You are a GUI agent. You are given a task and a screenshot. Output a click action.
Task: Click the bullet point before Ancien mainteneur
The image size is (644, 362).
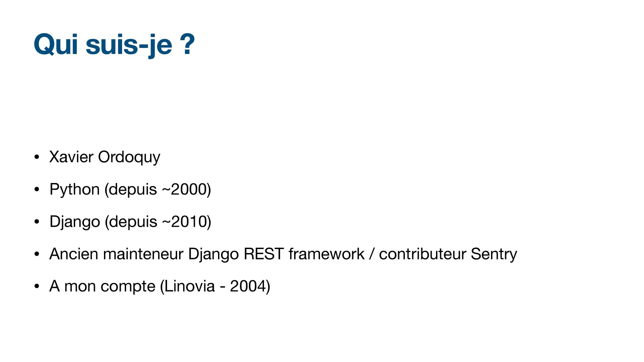tap(37, 254)
